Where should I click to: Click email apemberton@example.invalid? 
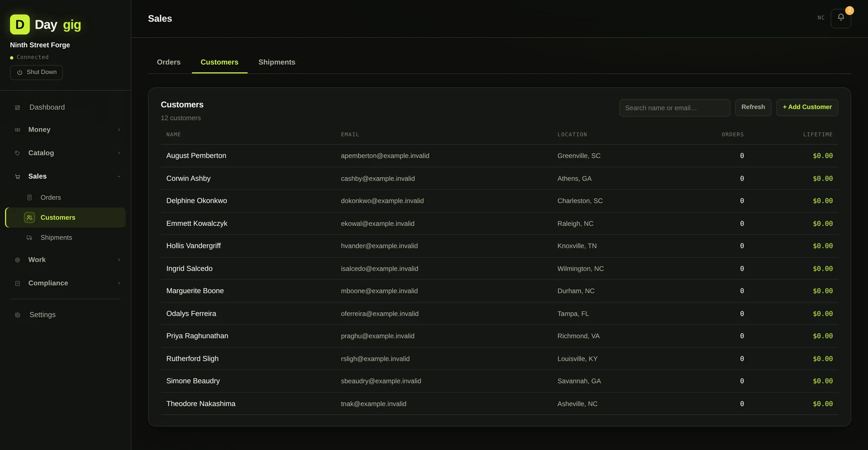point(385,156)
